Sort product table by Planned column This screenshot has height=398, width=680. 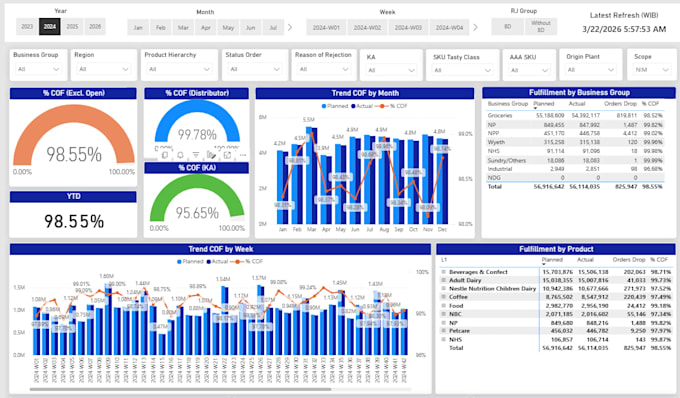[552, 260]
